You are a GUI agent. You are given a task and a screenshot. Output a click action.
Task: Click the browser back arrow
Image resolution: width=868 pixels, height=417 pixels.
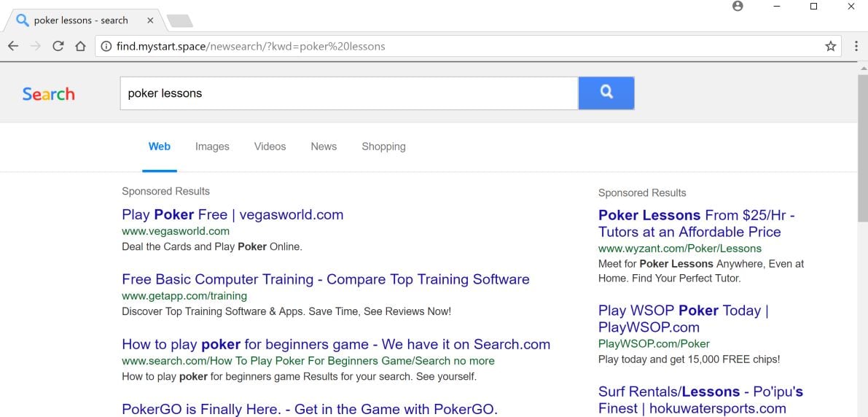pos(13,47)
